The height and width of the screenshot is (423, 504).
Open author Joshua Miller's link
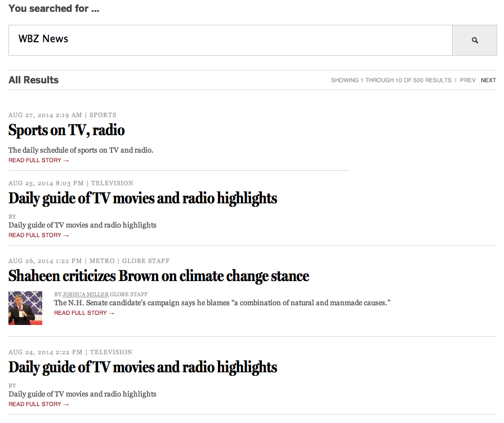86,295
